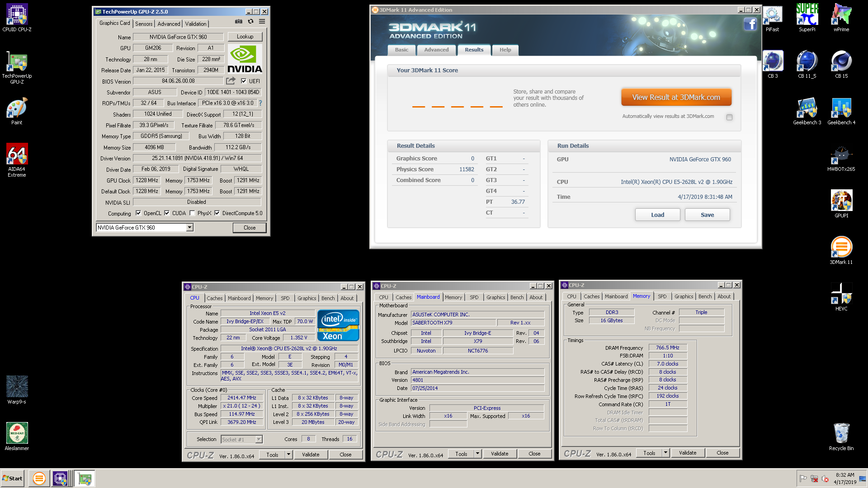Expand Tools dropdown arrow in Memory window
Image resolution: width=868 pixels, height=488 pixels.
(x=665, y=453)
